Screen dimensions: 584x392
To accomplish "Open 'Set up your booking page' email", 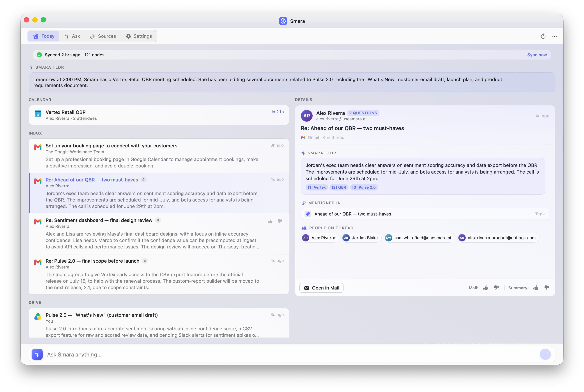I will point(159,156).
